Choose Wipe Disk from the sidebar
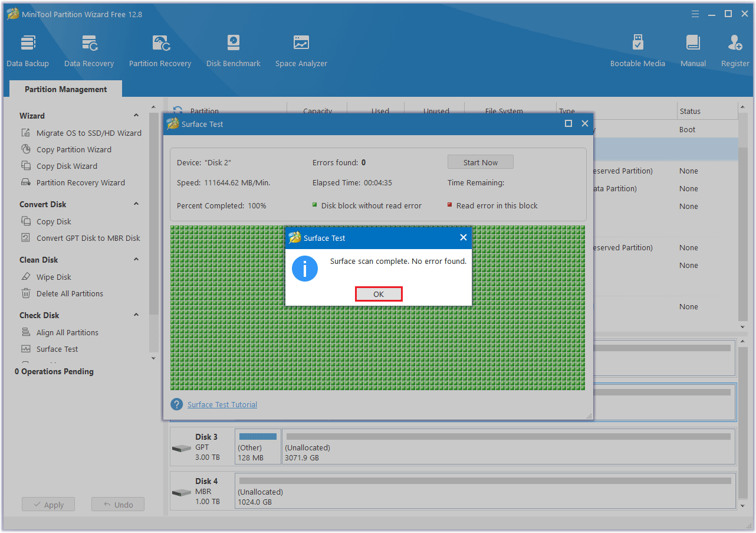This screenshot has width=756, height=533. [54, 277]
